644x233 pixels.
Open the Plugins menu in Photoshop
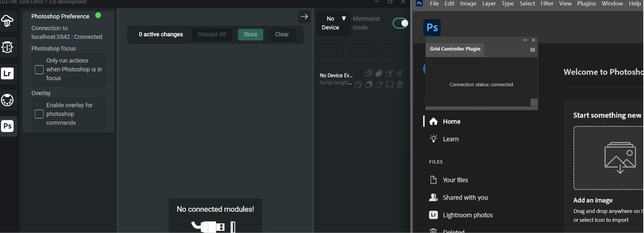(586, 3)
